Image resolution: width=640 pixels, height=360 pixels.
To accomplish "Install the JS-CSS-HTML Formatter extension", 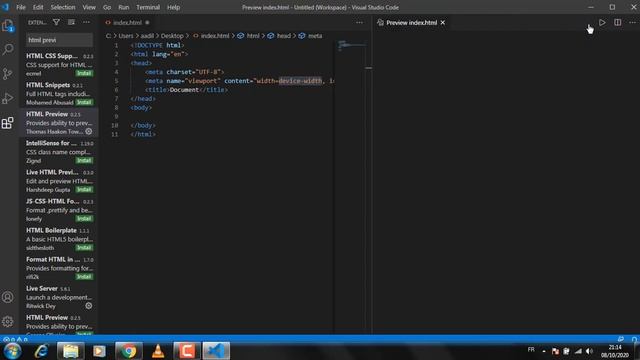I will pyautogui.click(x=84, y=218).
